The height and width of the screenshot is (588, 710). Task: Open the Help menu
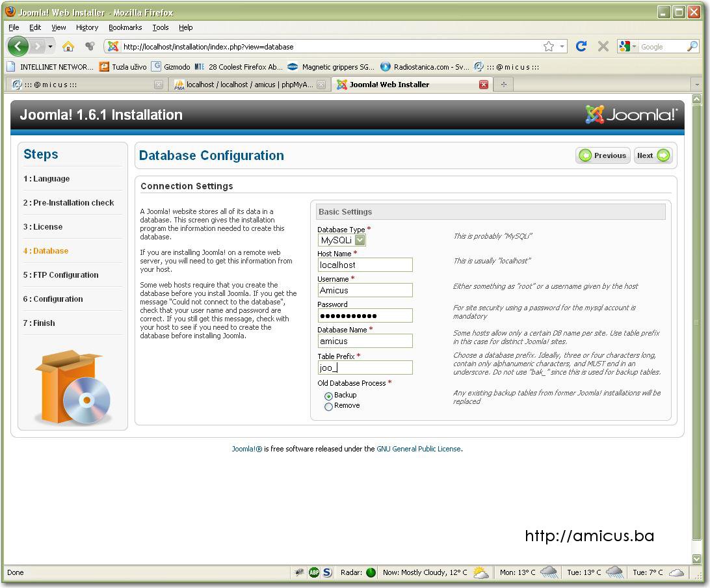(186, 27)
